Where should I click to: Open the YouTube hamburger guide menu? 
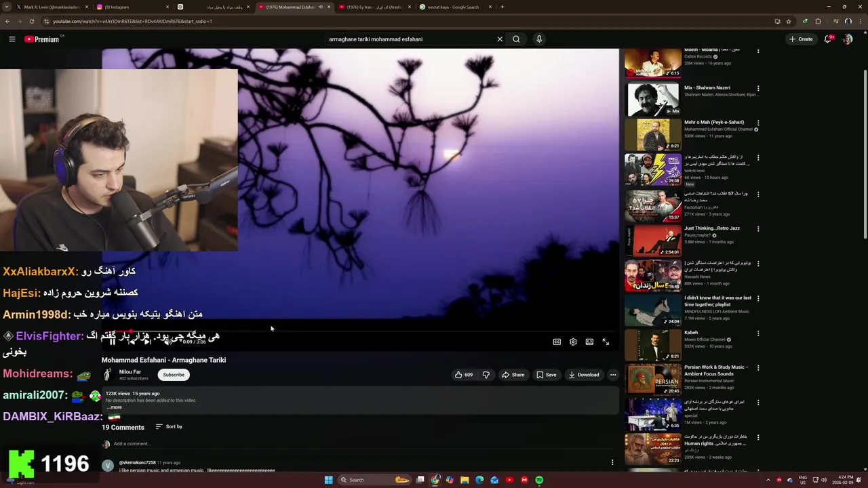coord(12,39)
